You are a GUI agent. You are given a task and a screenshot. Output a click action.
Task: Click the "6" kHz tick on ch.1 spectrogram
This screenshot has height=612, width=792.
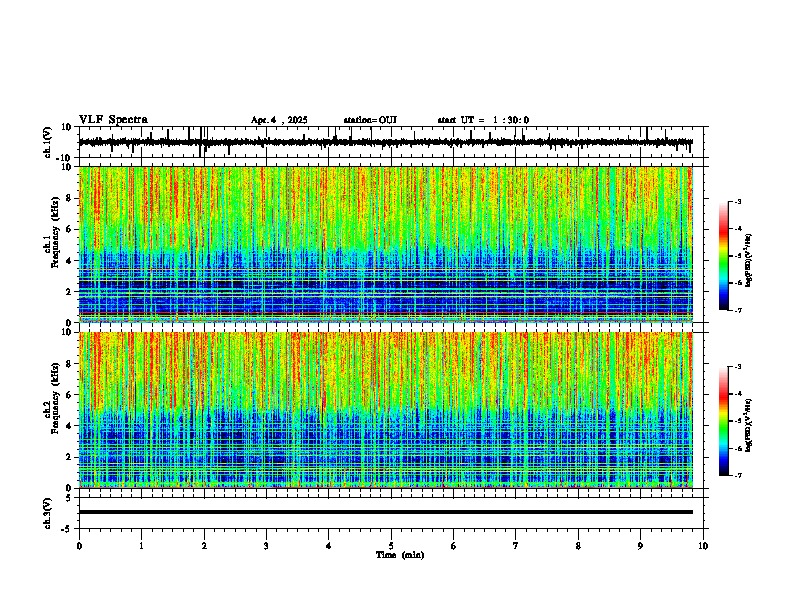click(69, 229)
